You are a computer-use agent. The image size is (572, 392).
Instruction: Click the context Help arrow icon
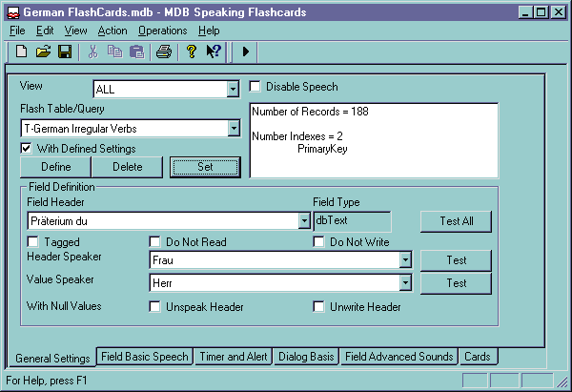(x=214, y=52)
